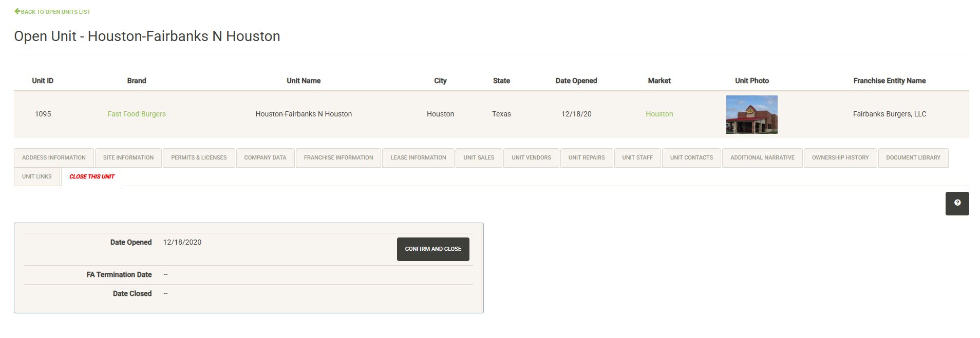Click Confirm and Close button

(432, 249)
